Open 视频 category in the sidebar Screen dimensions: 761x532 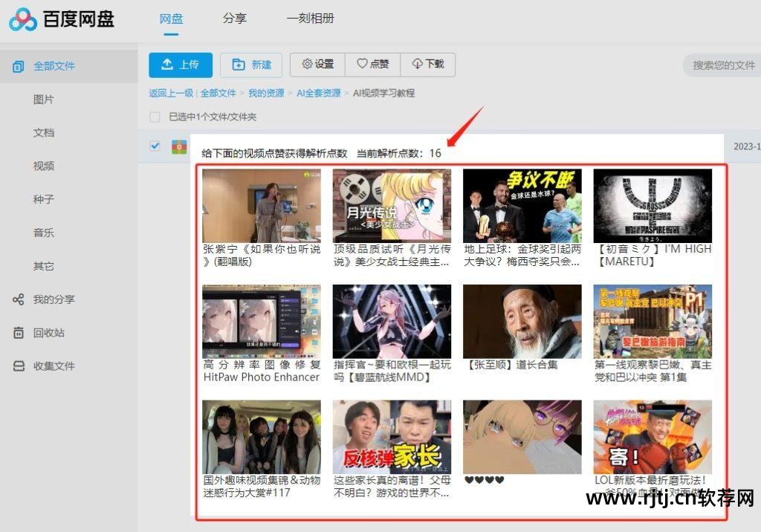[x=44, y=166]
